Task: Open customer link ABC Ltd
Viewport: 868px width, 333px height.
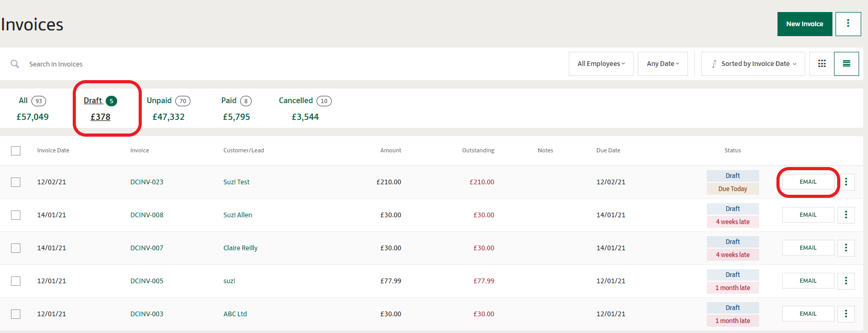Action: coord(235,314)
